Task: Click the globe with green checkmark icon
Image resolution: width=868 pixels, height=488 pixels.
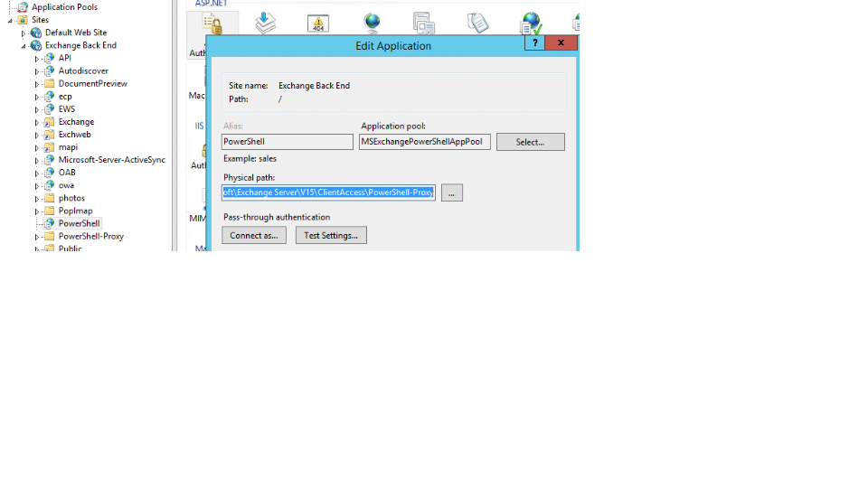Action: coord(532,23)
